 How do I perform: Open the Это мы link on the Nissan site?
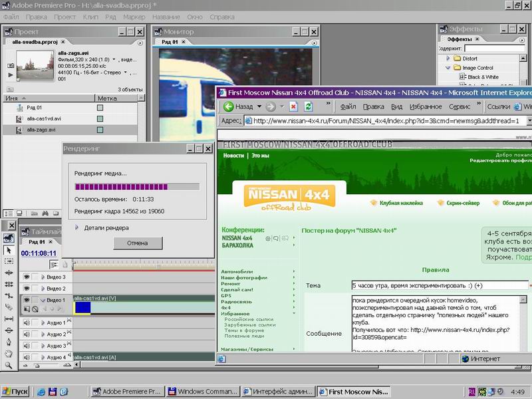260,156
